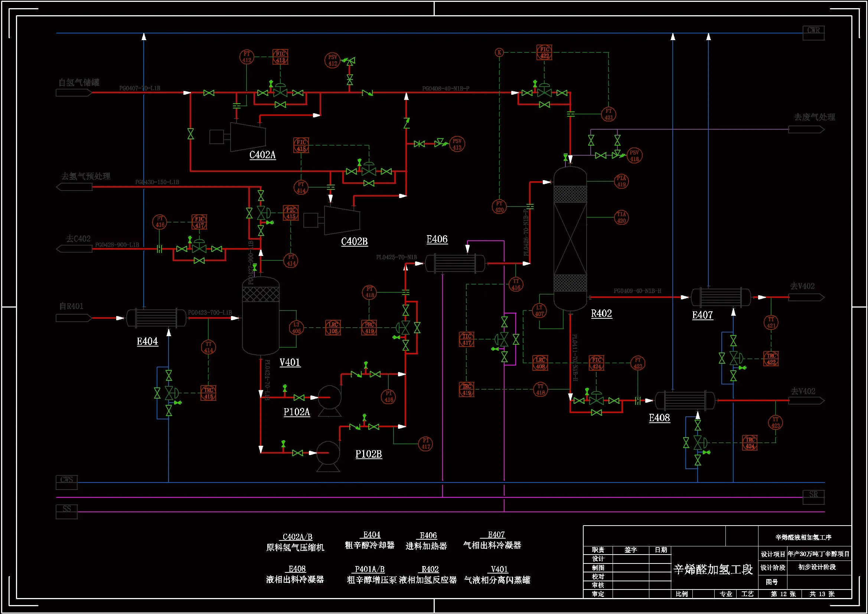Click the PSV 412 safety valve tag
868x614 pixels.
coord(332,61)
